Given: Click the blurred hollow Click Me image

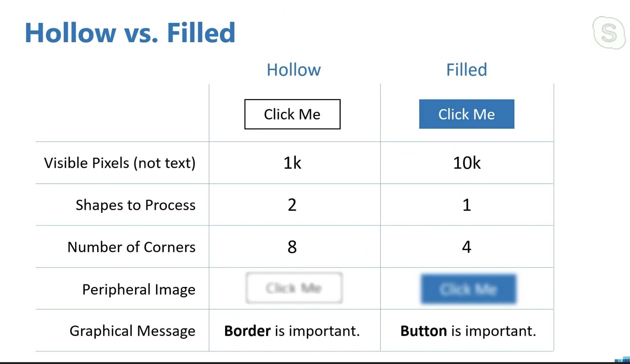Looking at the screenshot, I should click(x=294, y=288).
